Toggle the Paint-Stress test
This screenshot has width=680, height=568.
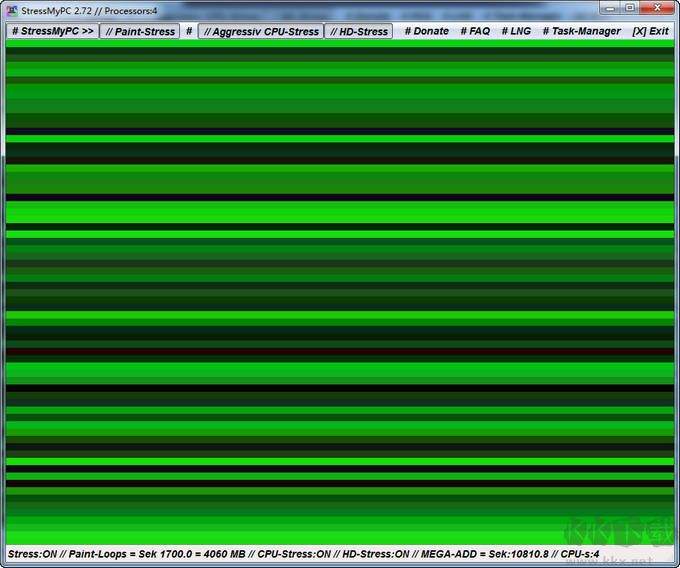pyautogui.click(x=140, y=31)
